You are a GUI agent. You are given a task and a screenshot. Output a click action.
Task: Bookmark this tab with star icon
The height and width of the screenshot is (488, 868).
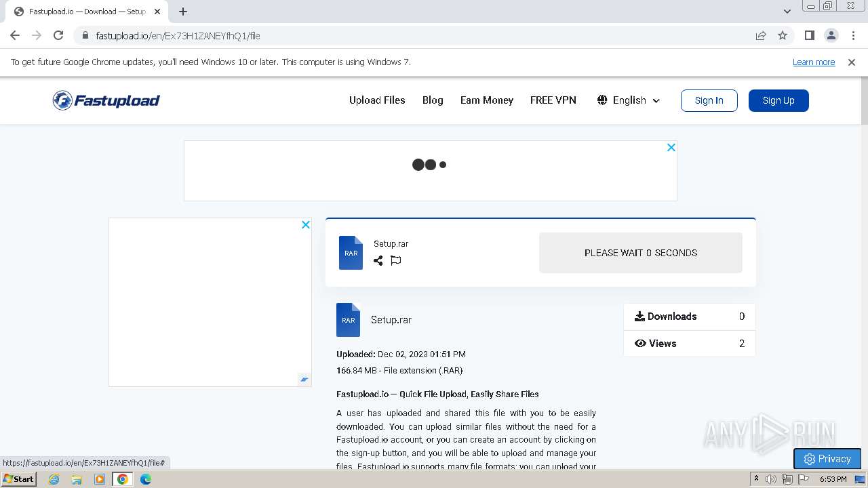[x=783, y=35]
